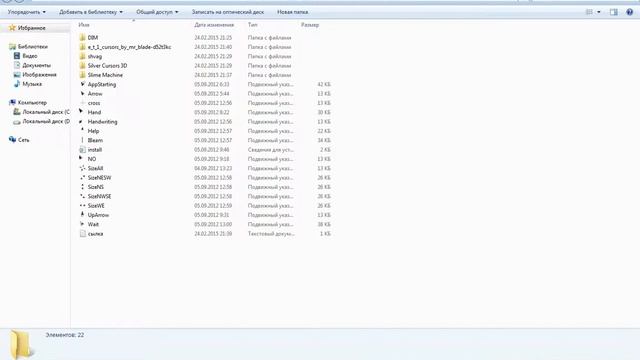Select Компьютер in navigation pane
640x360 pixels.
point(32,103)
